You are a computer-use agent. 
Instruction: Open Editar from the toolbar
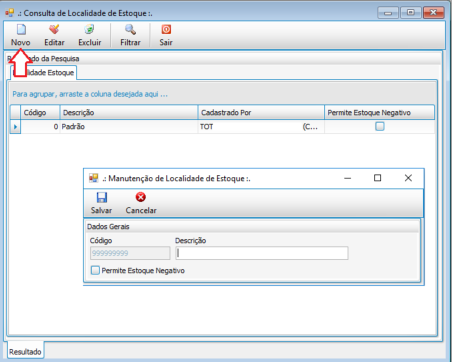tap(54, 35)
